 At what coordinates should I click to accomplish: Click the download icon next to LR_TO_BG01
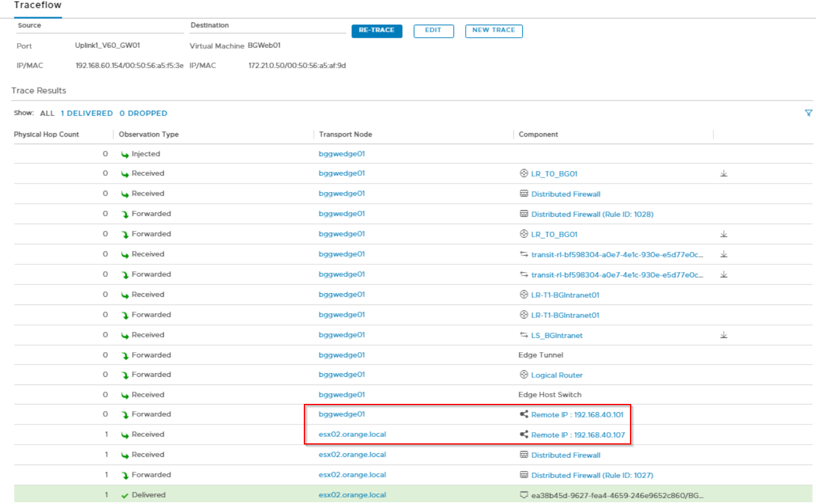(x=724, y=173)
